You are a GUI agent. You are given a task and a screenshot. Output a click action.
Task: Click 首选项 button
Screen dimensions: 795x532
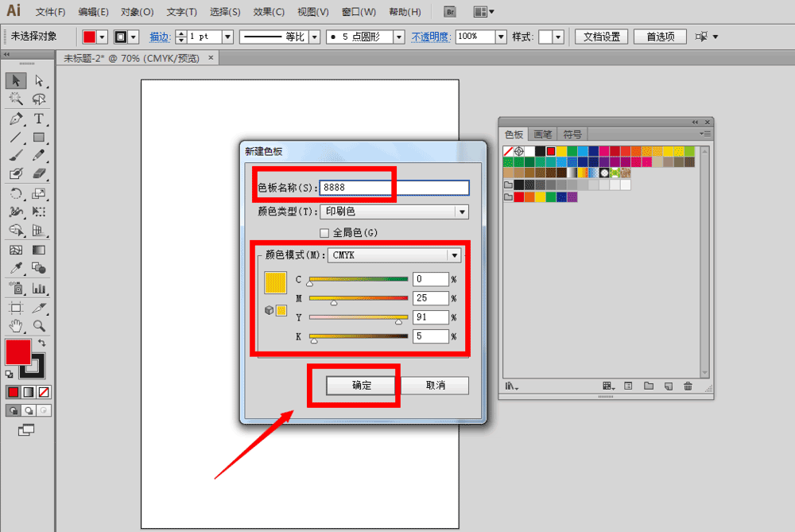pyautogui.click(x=660, y=37)
